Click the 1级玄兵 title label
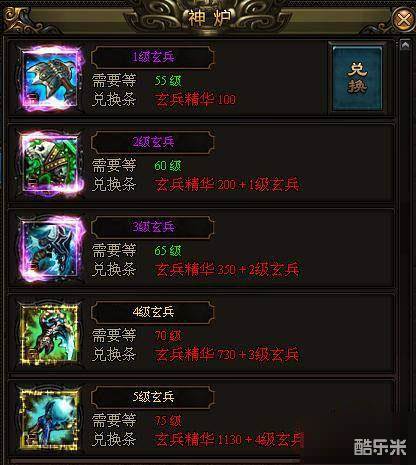 click(x=153, y=57)
